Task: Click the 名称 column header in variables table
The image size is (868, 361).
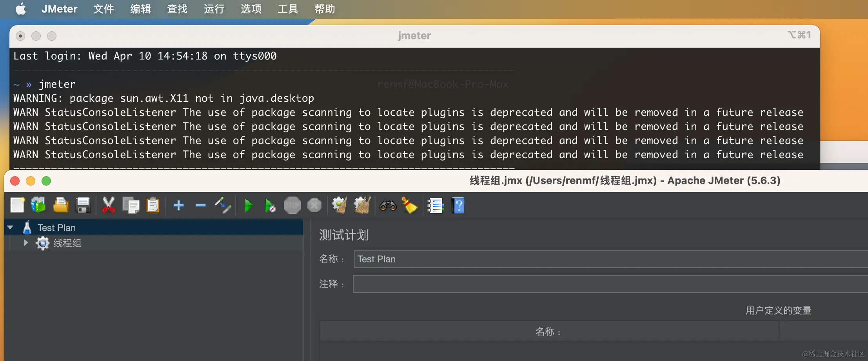Action: [549, 332]
